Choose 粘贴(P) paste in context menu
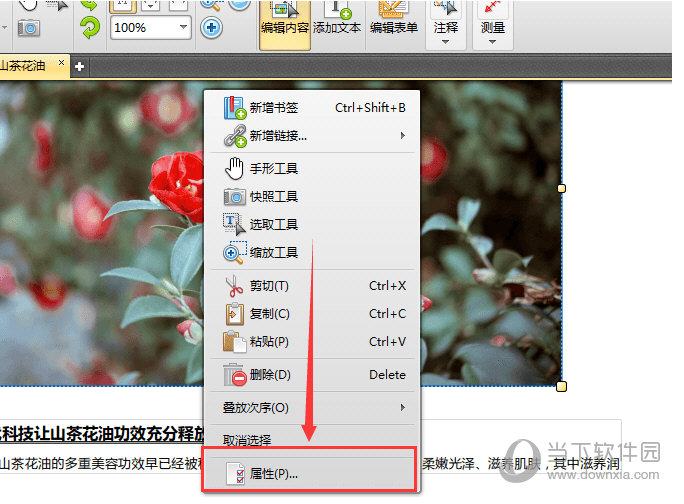This screenshot has width=684, height=504. coord(312,342)
